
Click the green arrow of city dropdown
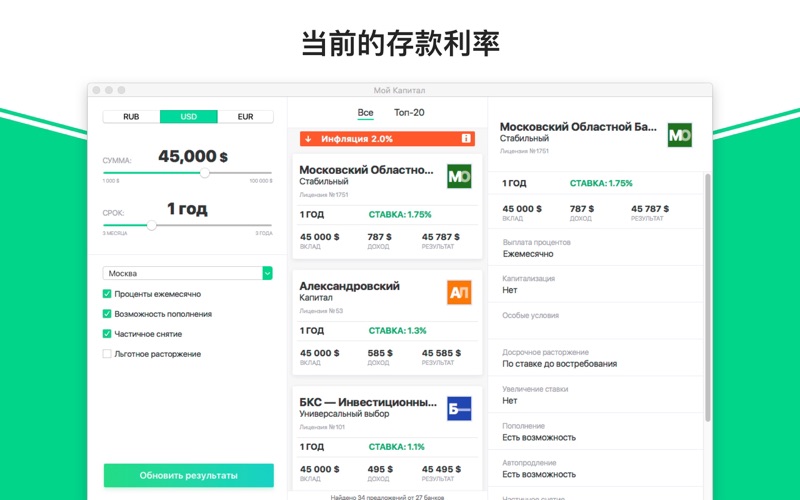tap(267, 273)
